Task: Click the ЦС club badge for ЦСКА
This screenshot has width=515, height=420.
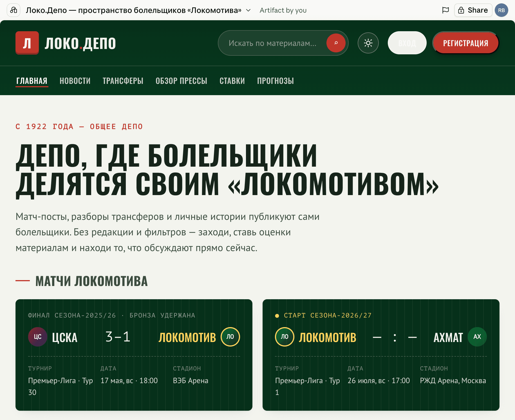Action: click(x=38, y=337)
